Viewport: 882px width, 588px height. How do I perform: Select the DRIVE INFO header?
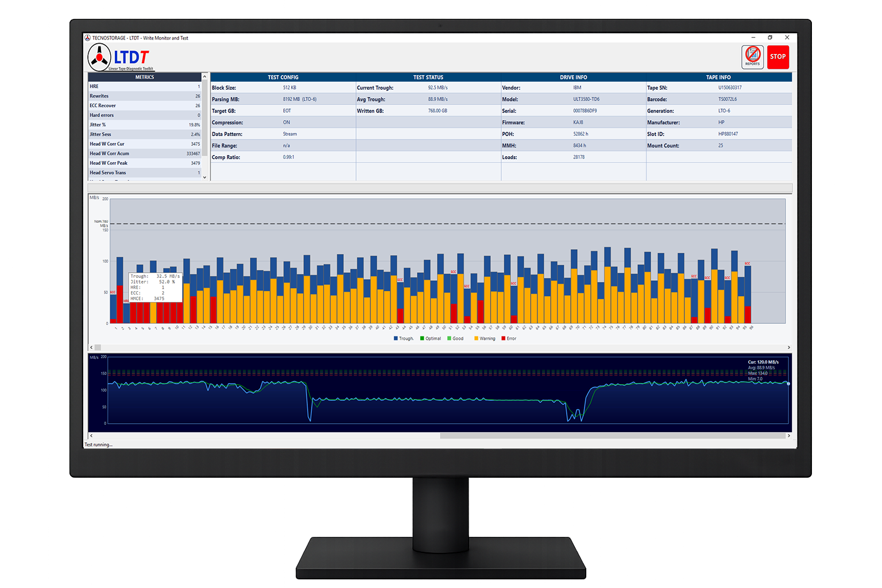coord(574,77)
